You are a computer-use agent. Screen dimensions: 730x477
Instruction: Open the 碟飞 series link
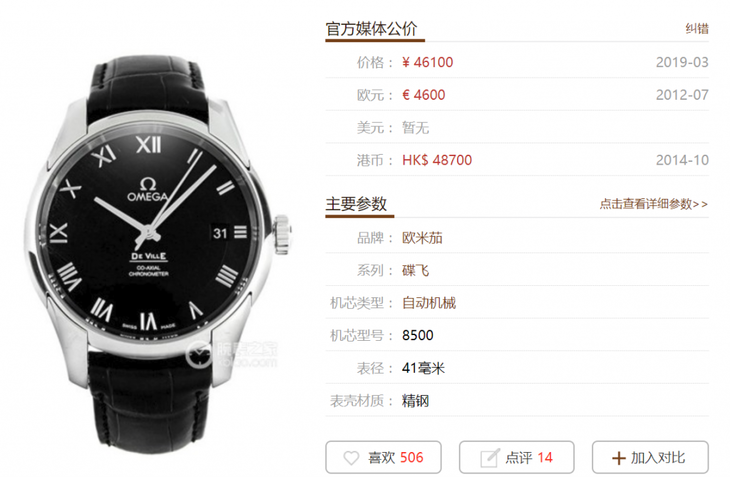415,270
